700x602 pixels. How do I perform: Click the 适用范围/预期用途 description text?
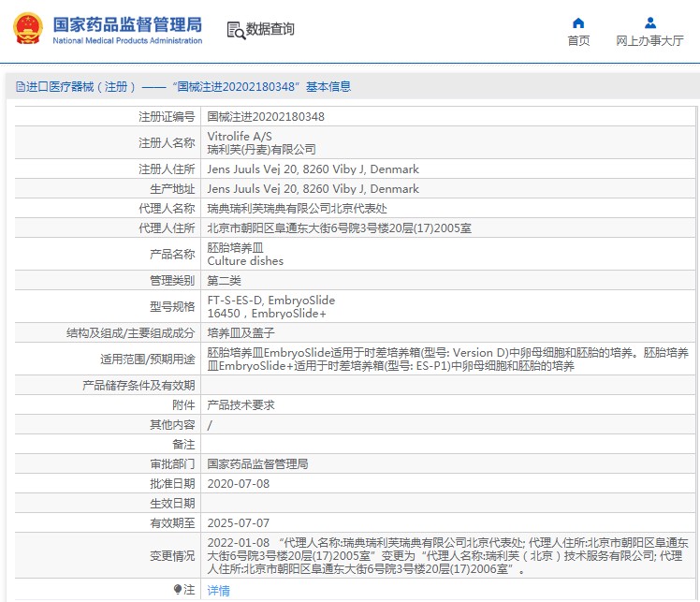[447, 360]
